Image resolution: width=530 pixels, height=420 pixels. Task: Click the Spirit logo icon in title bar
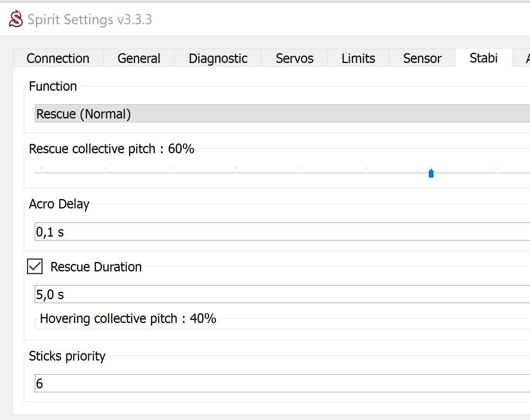16,19
